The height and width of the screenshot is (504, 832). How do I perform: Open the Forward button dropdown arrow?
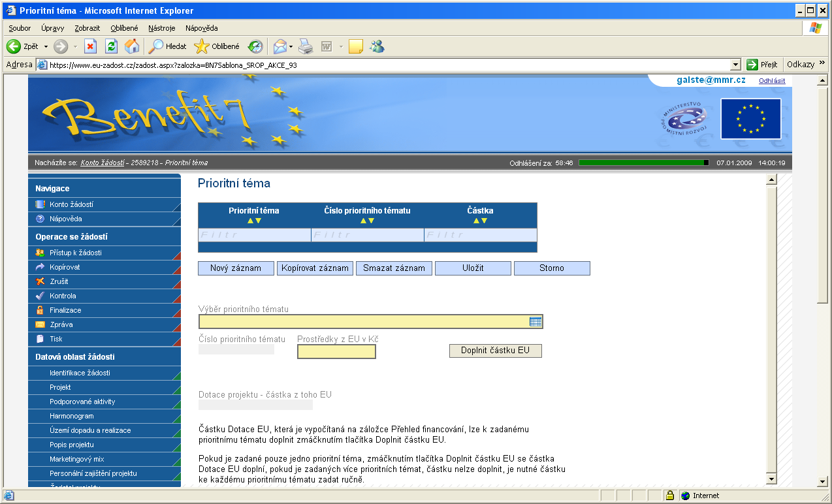click(x=75, y=46)
